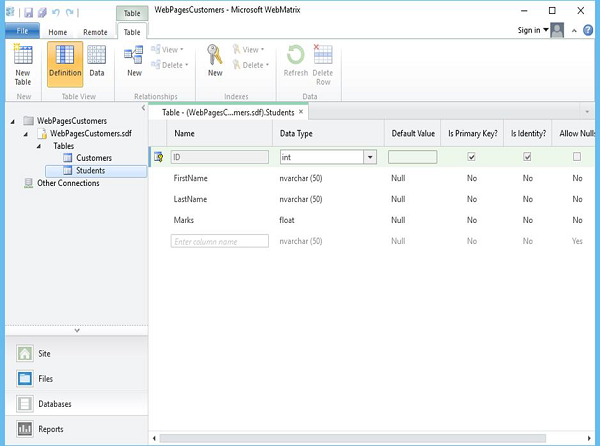Toggle Is Identity checkbox for ID

click(x=527, y=157)
